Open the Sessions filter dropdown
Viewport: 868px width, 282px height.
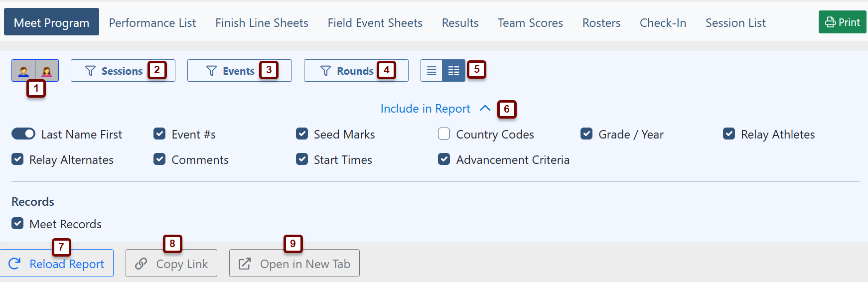[x=123, y=71]
